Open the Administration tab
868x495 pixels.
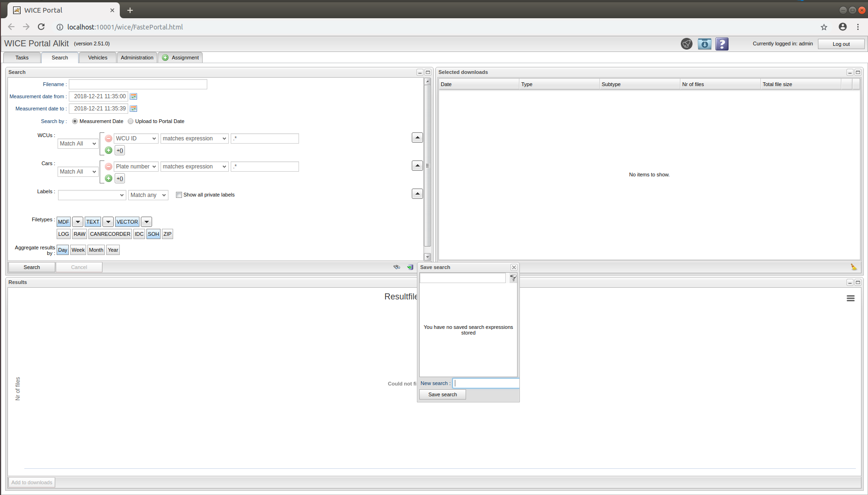(137, 58)
